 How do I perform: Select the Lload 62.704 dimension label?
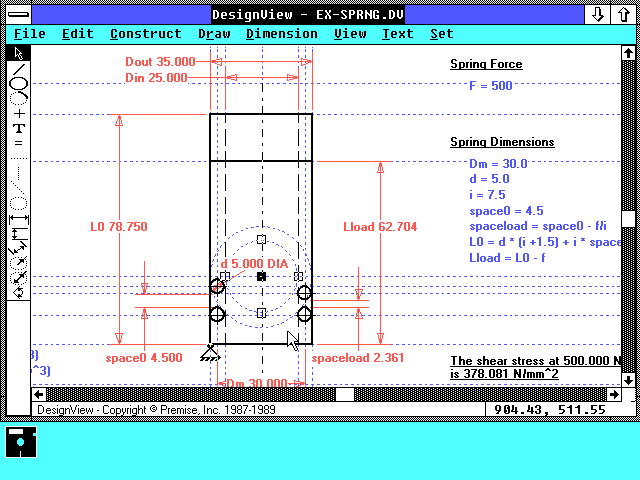coord(380,227)
